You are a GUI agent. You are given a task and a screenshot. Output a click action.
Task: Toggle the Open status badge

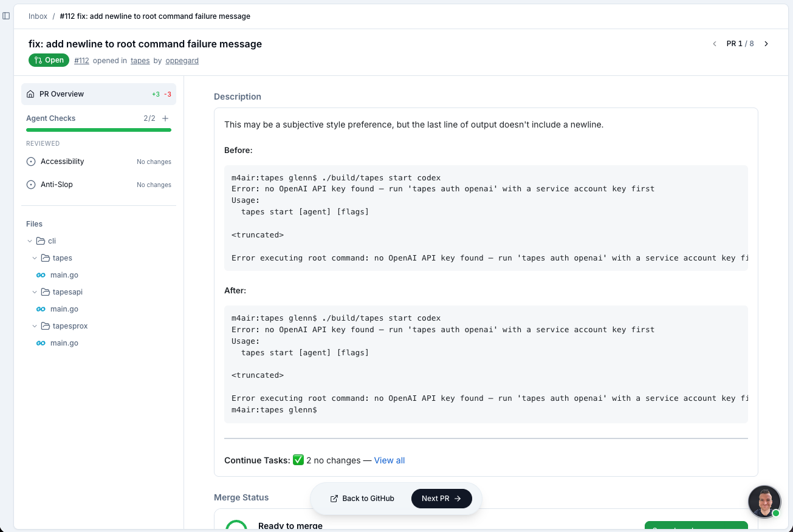tap(49, 60)
